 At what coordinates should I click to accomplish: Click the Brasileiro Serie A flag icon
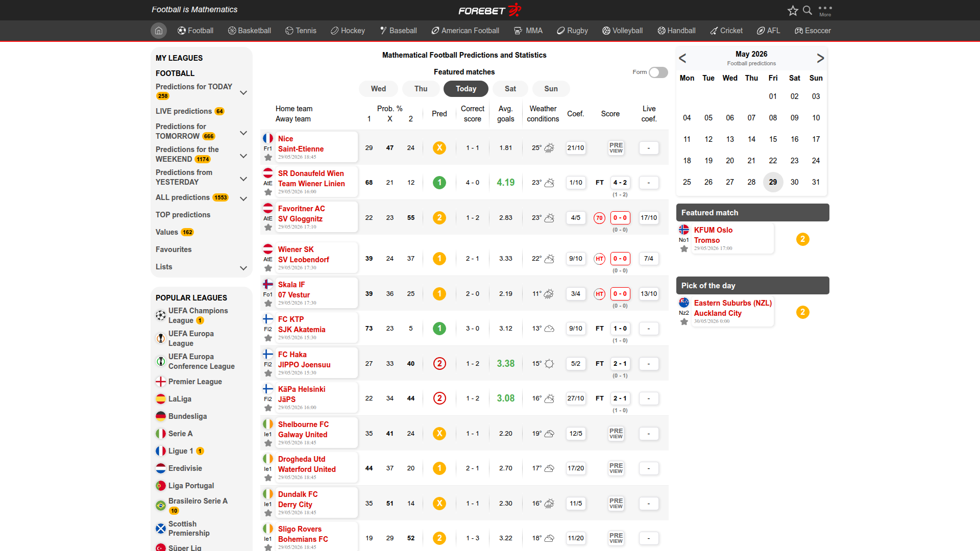pyautogui.click(x=161, y=506)
